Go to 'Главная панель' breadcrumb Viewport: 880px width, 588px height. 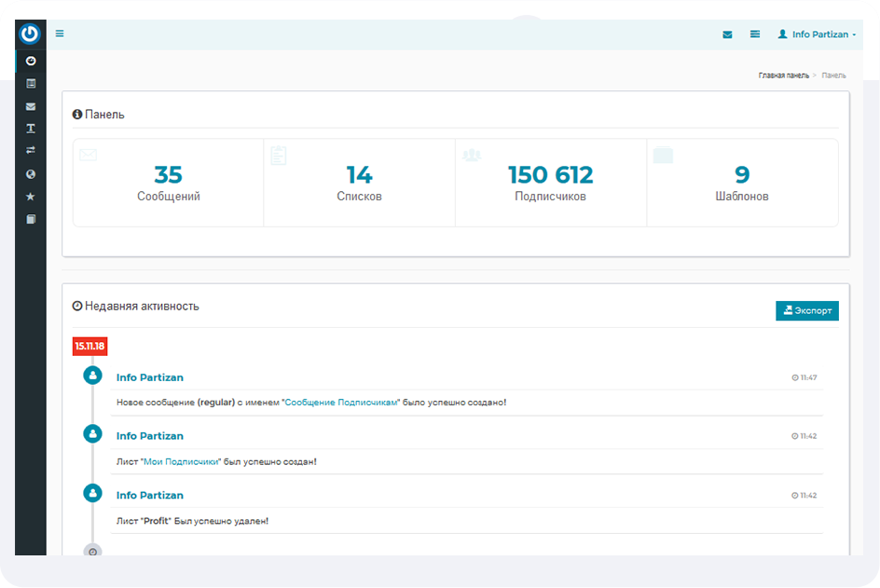tap(783, 75)
